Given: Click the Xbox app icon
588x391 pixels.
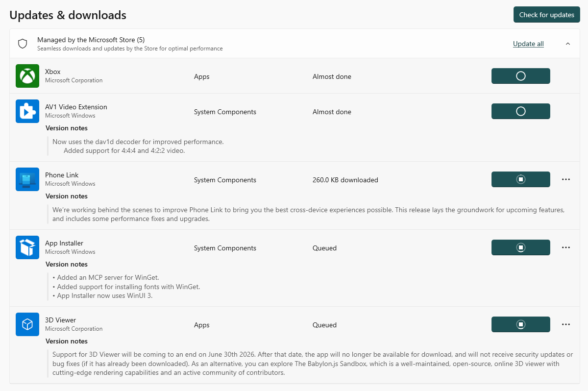Looking at the screenshot, I should pos(27,76).
